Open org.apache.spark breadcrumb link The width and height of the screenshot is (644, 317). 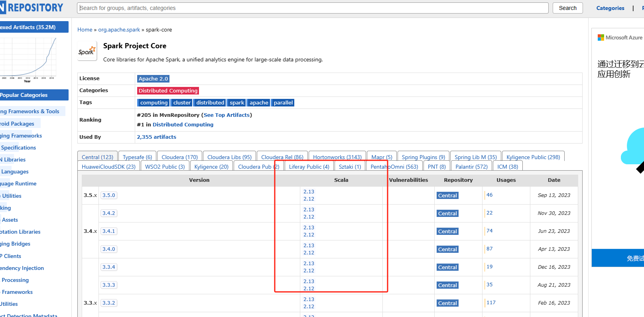[119, 30]
